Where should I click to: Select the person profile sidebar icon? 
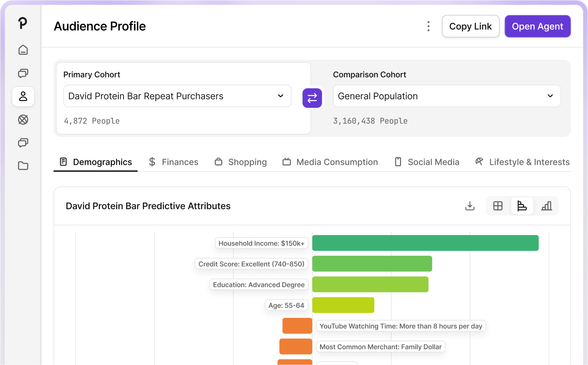point(23,97)
